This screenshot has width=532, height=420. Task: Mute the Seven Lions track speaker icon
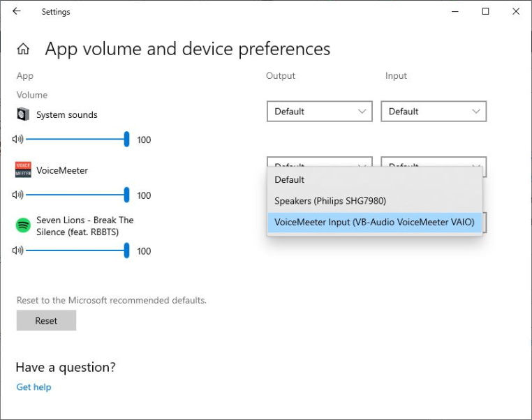tap(17, 250)
